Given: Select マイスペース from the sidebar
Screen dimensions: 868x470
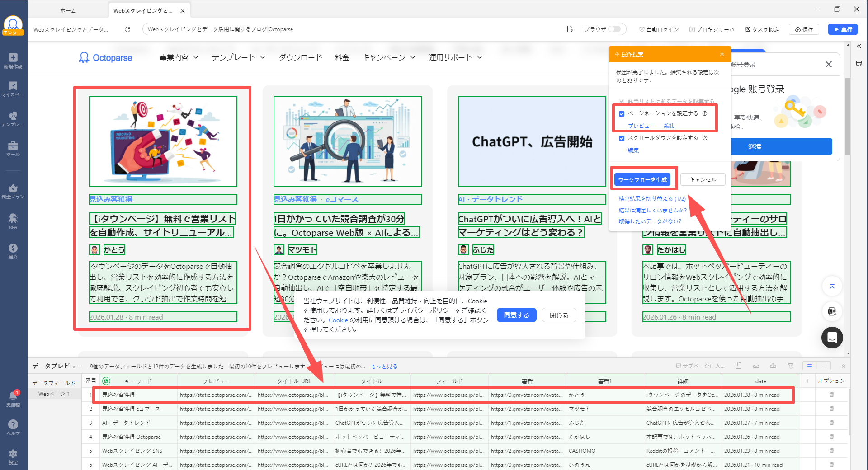Looking at the screenshot, I should (13, 89).
